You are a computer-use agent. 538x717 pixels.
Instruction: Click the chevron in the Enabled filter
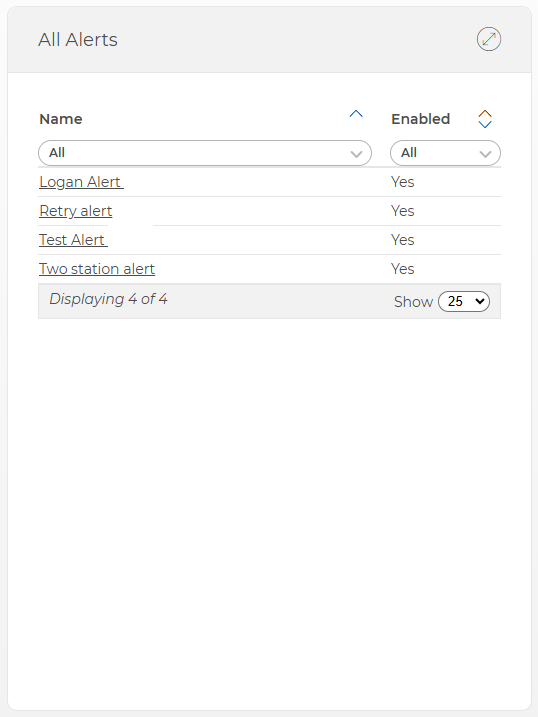(485, 154)
